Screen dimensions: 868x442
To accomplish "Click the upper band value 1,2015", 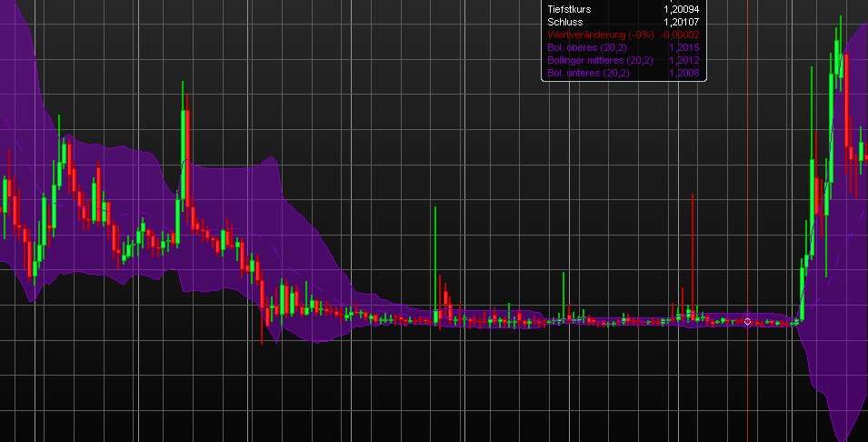I will click(684, 47).
